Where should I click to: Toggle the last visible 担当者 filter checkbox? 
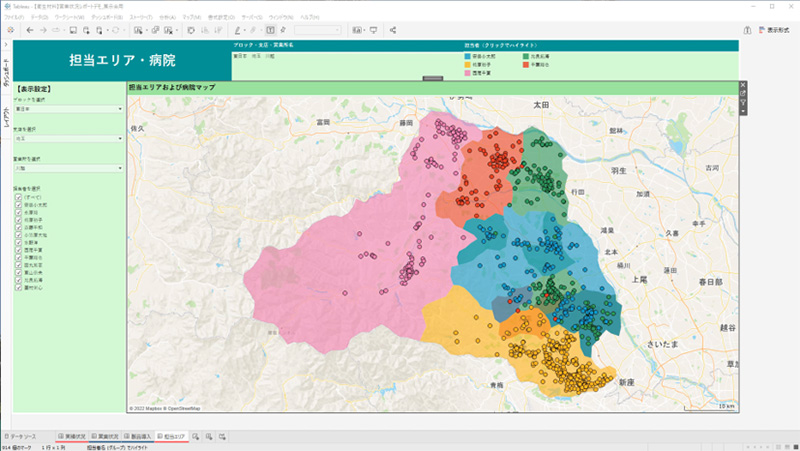pyautogui.click(x=18, y=286)
